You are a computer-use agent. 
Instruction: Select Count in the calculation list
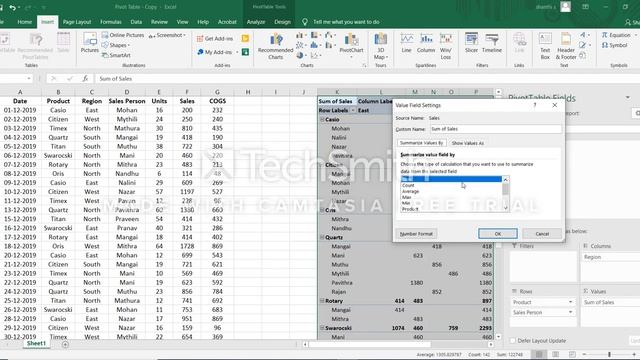point(451,185)
